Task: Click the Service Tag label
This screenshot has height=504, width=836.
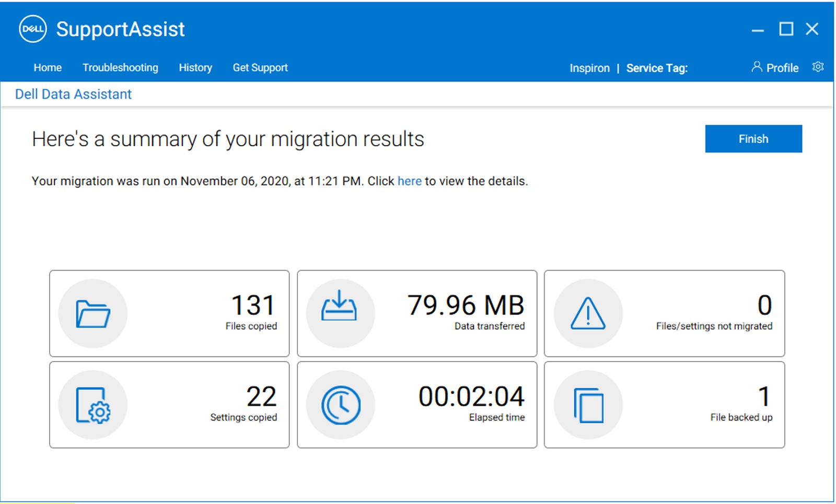Action: point(656,68)
